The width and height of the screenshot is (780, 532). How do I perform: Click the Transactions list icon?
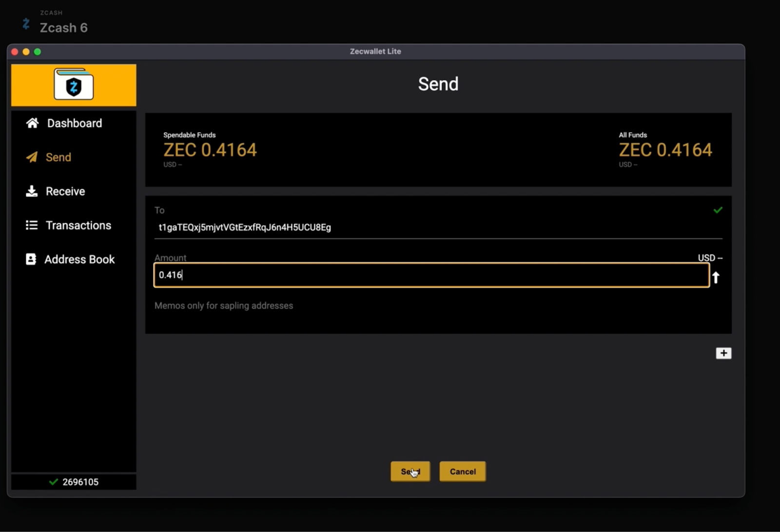(32, 225)
